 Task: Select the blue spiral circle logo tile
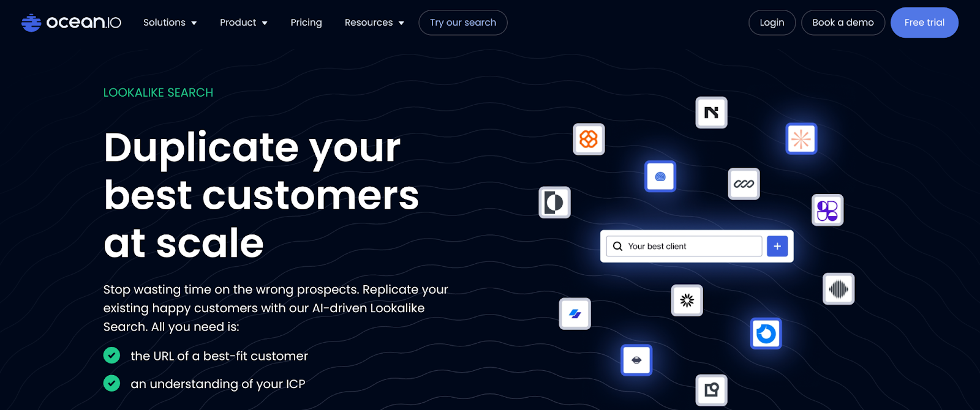pyautogui.click(x=660, y=176)
